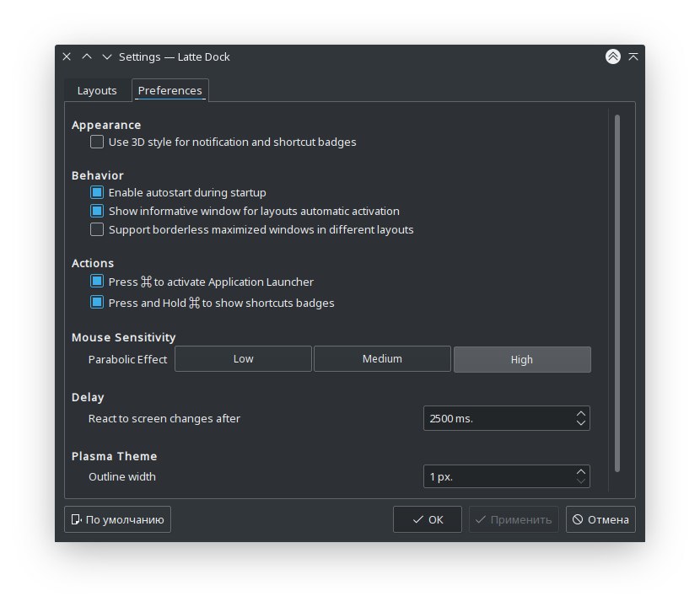
Task: Click the downward caret icon in title bar
Action: tap(107, 56)
